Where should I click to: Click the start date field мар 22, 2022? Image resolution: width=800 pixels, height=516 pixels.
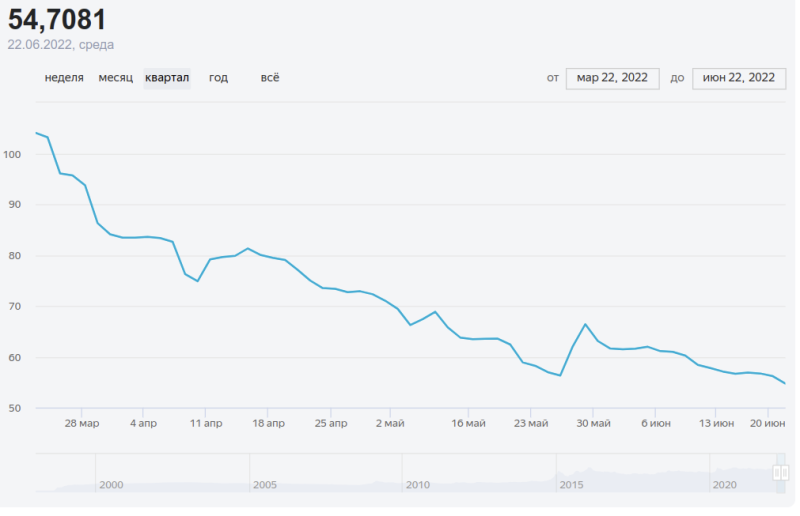coord(612,78)
